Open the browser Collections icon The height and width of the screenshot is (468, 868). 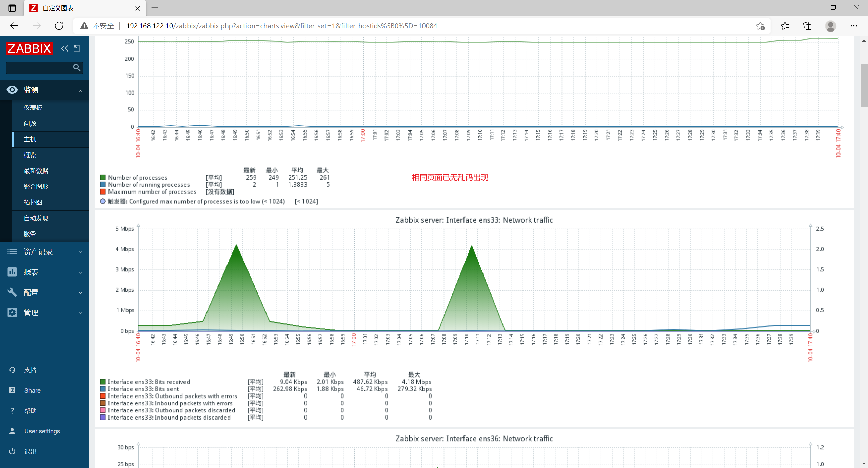(x=807, y=26)
